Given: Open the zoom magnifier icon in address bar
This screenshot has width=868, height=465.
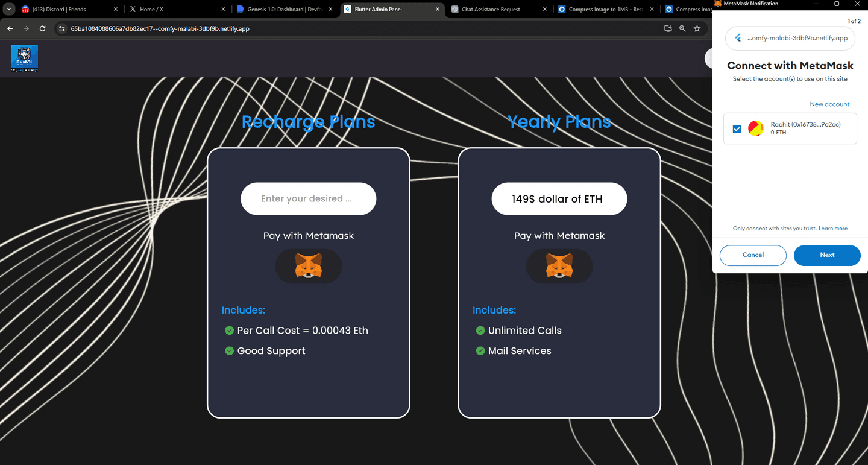Looking at the screenshot, I should pos(682,28).
